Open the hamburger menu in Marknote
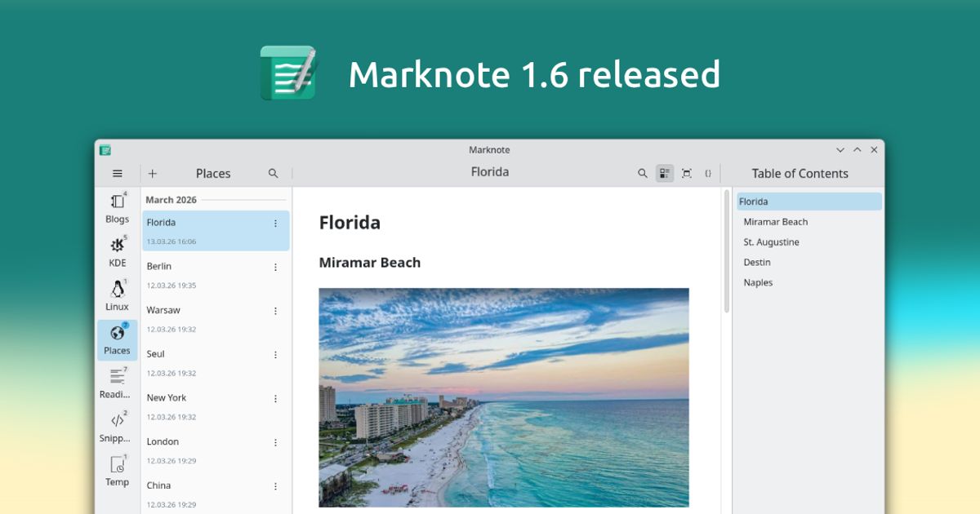The image size is (980, 514). 118,173
